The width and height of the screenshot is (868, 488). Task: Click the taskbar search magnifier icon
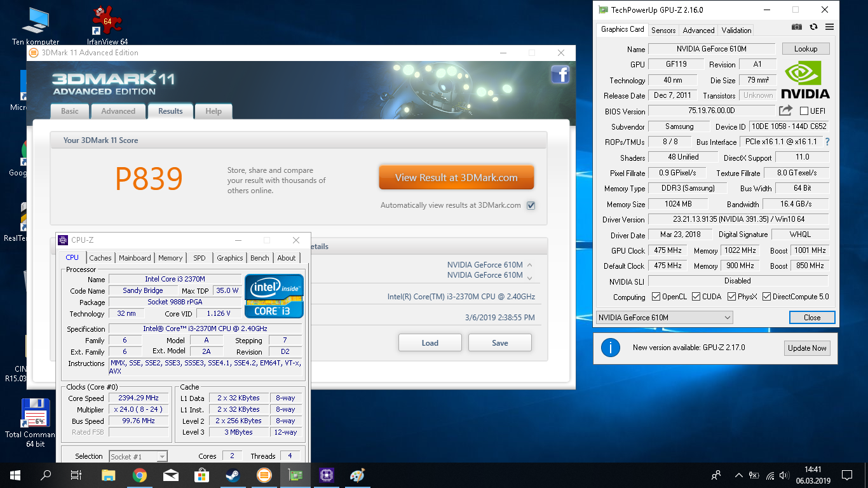(x=46, y=475)
